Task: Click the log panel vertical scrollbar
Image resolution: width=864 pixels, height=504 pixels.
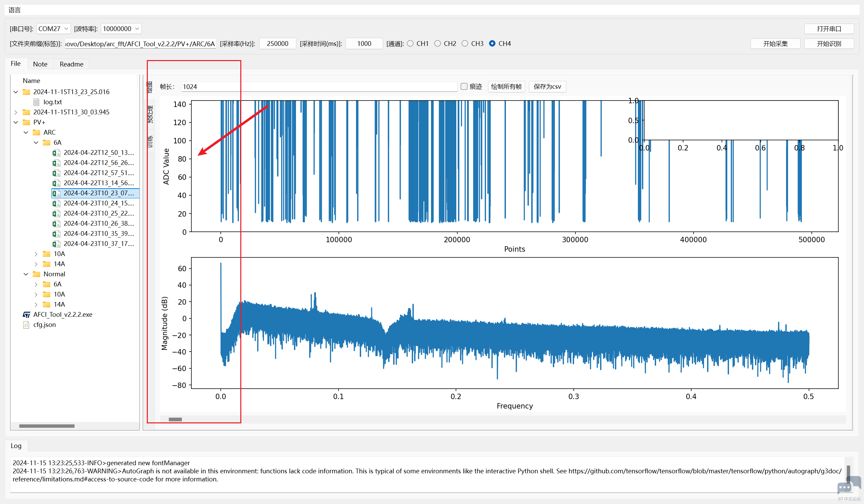Action: click(848, 475)
